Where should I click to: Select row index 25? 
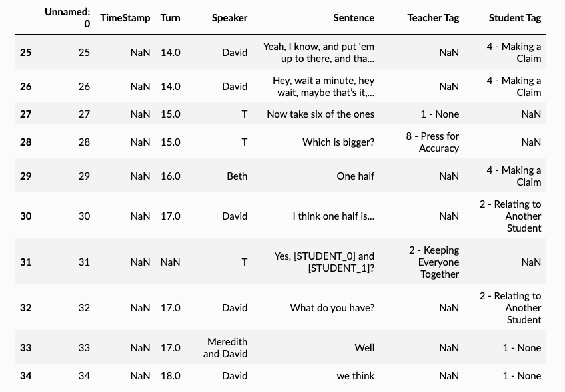pyautogui.click(x=25, y=52)
